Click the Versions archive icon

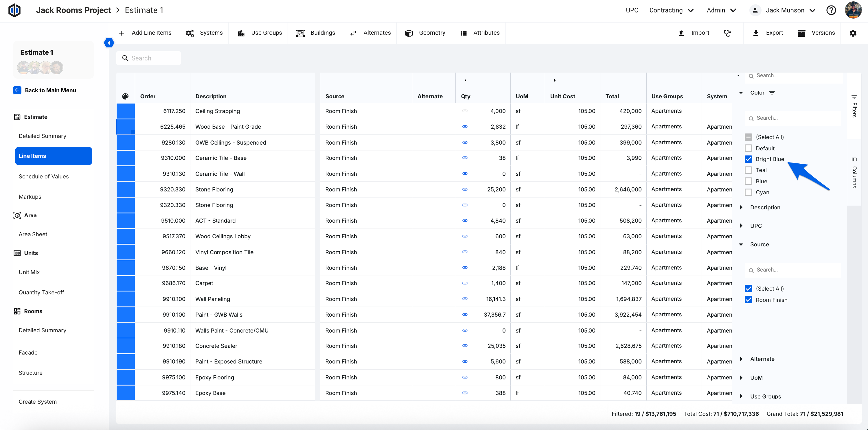[801, 33]
